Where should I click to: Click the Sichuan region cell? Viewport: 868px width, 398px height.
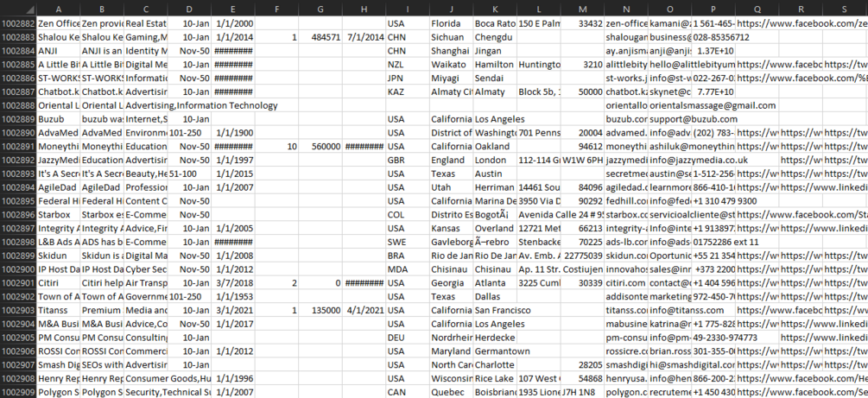[x=451, y=38]
